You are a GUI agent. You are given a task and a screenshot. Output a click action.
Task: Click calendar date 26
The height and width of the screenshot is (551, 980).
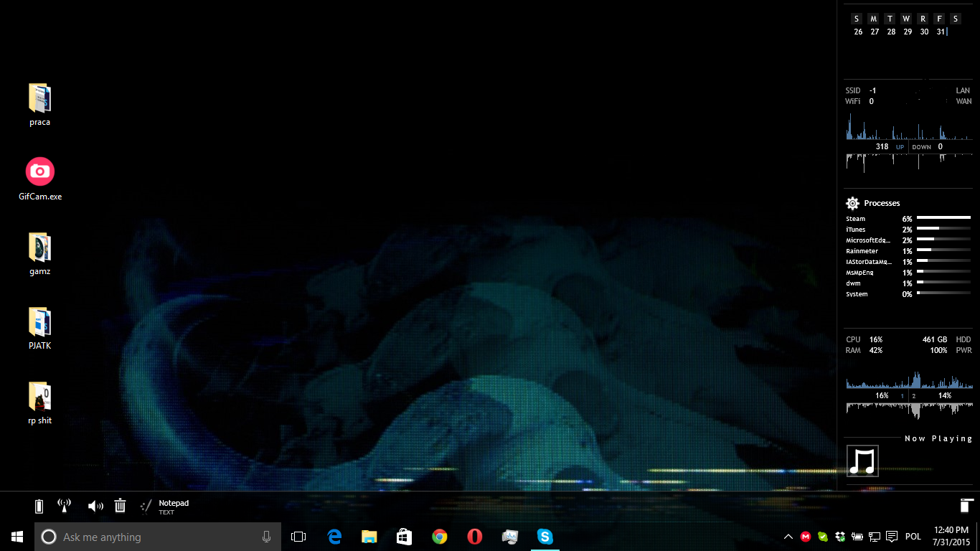pyautogui.click(x=858, y=32)
